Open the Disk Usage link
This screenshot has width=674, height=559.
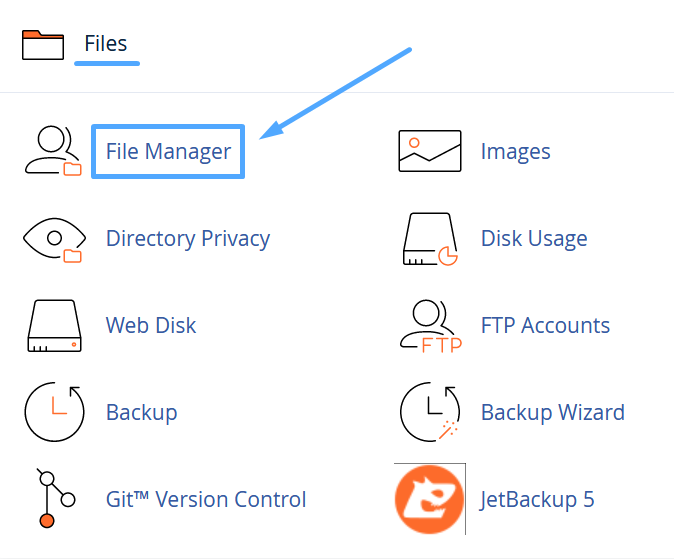pyautogui.click(x=534, y=239)
